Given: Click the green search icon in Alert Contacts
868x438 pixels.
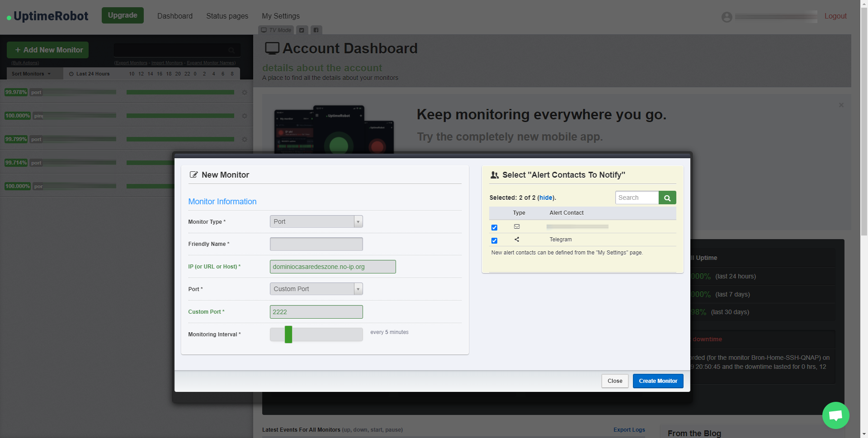Looking at the screenshot, I should [x=667, y=198].
